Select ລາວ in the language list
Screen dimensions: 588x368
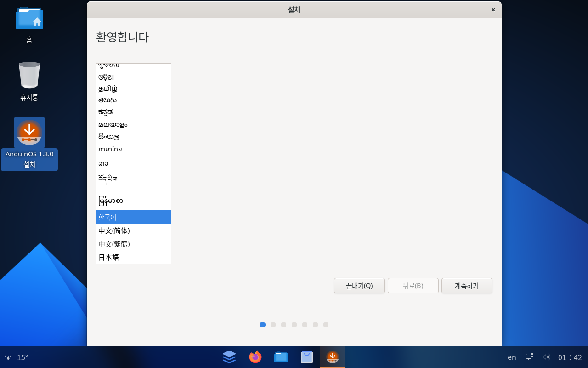tap(134, 163)
